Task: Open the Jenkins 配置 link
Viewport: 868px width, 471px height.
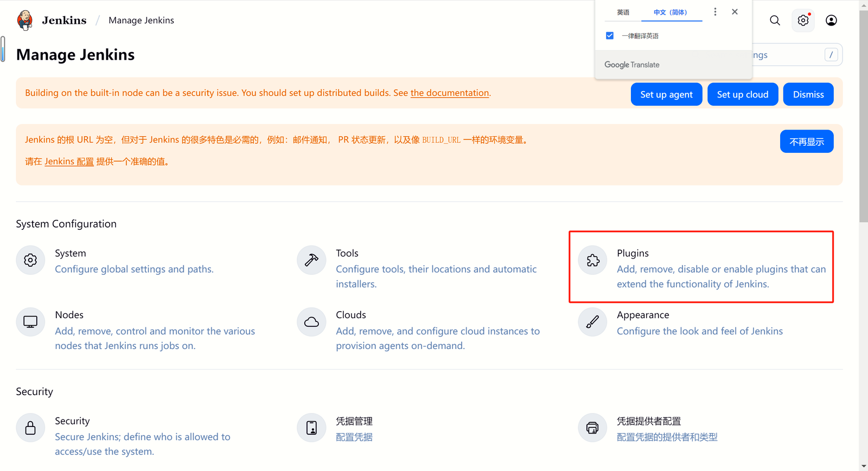Action: pos(69,162)
